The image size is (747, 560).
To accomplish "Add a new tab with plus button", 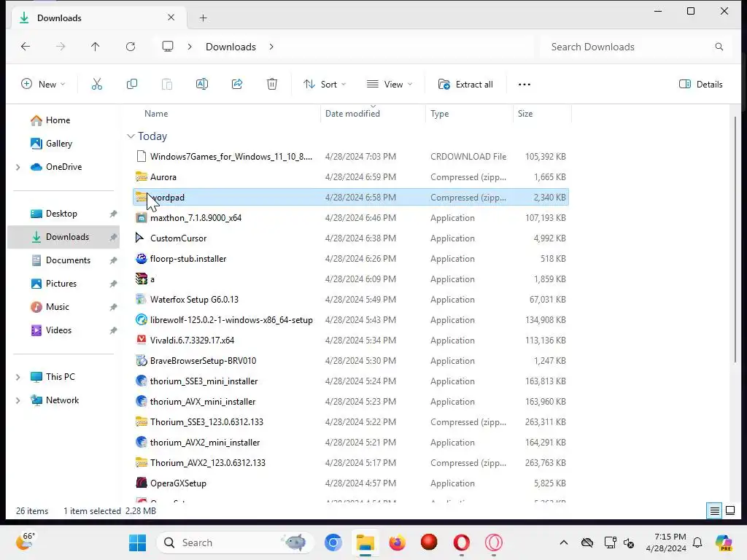I will point(203,18).
